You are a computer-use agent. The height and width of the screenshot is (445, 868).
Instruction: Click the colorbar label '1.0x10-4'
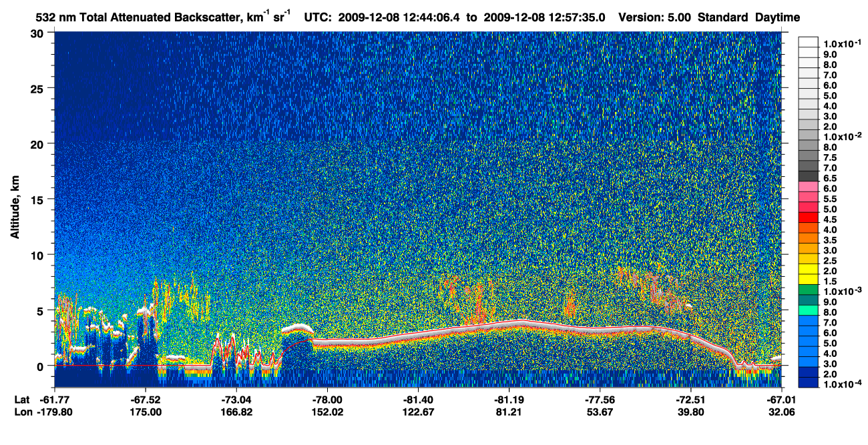click(x=842, y=383)
